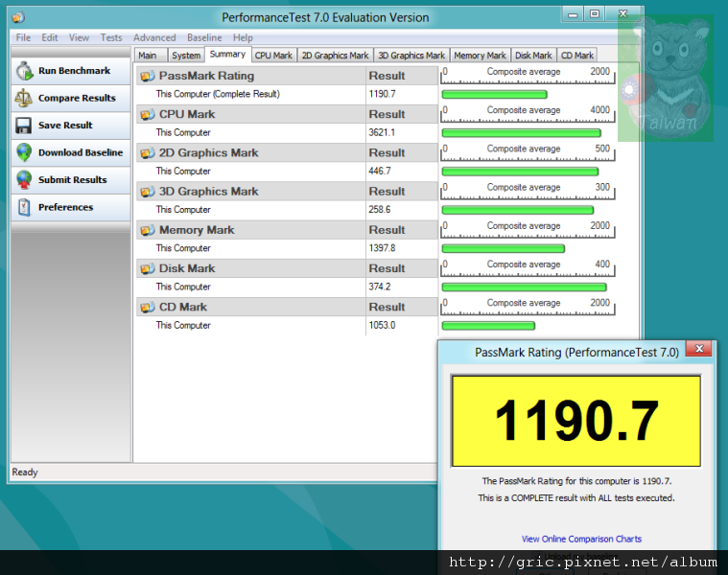Click the Memory Mark value 1397.8

pos(382,248)
